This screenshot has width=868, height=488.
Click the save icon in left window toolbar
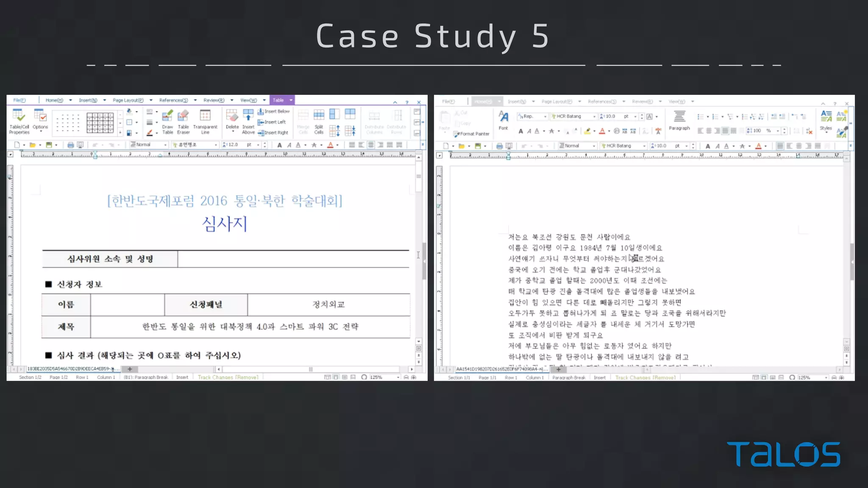(x=49, y=145)
